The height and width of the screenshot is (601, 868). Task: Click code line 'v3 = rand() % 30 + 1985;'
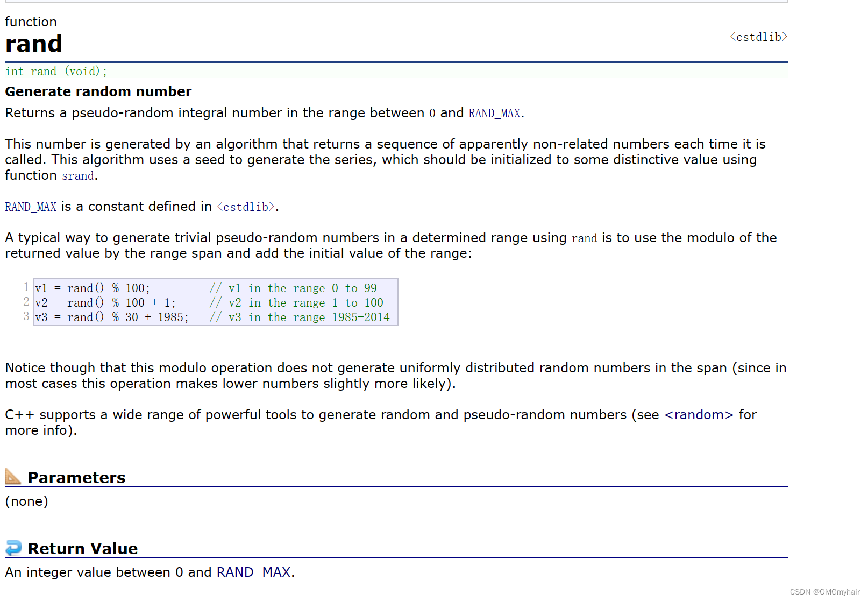pos(112,317)
